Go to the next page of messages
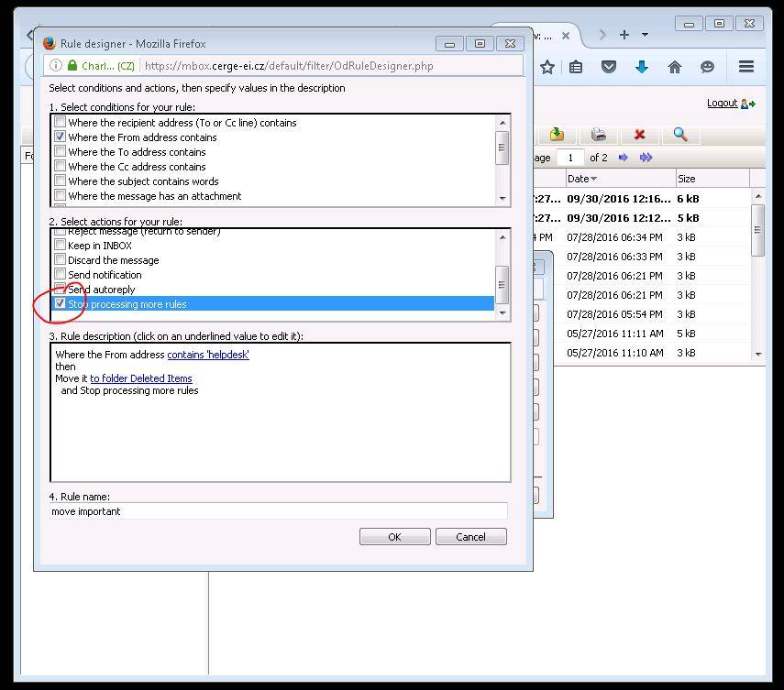Viewport: 784px width, 690px height. (623, 158)
